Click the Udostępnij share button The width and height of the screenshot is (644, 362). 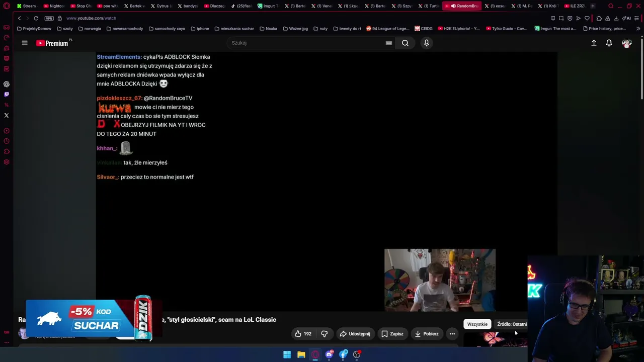coord(355,334)
